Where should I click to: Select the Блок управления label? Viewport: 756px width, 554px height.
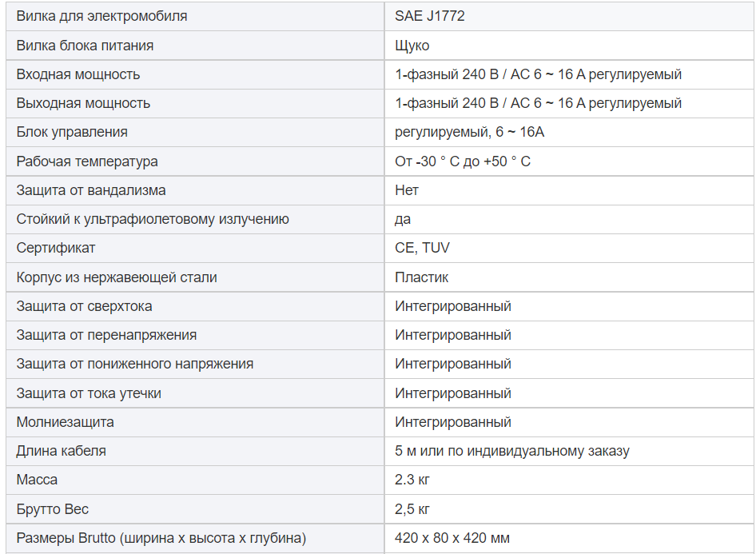click(x=72, y=132)
